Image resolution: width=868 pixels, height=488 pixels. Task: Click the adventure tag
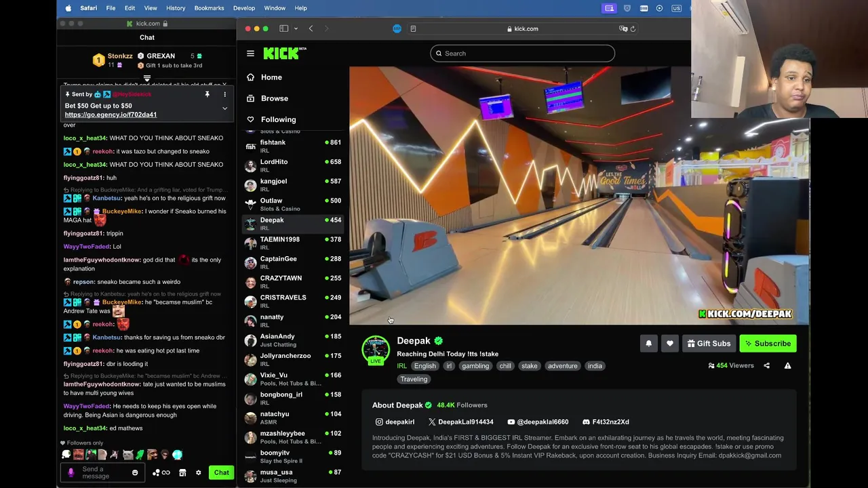(x=563, y=366)
